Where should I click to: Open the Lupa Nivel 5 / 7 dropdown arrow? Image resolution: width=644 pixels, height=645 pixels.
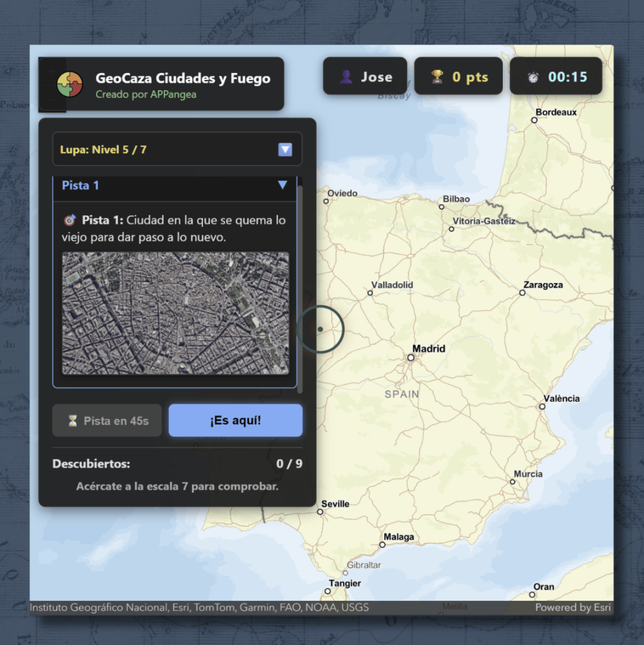click(285, 149)
